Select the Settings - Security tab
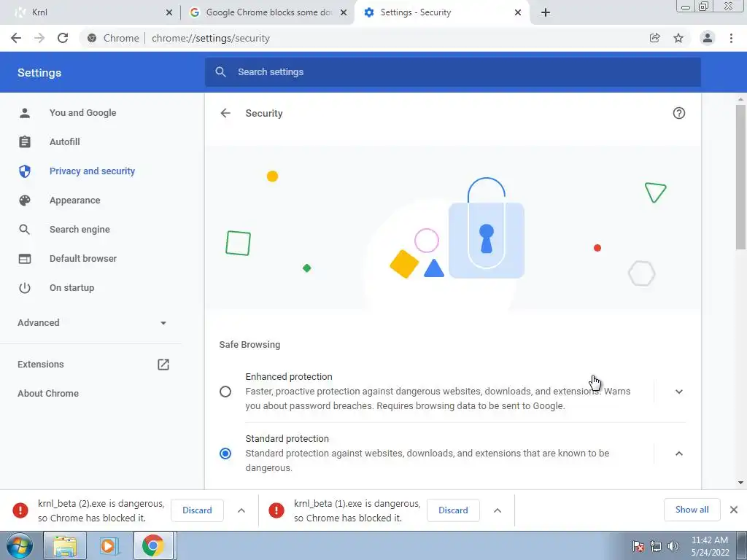 click(x=443, y=12)
